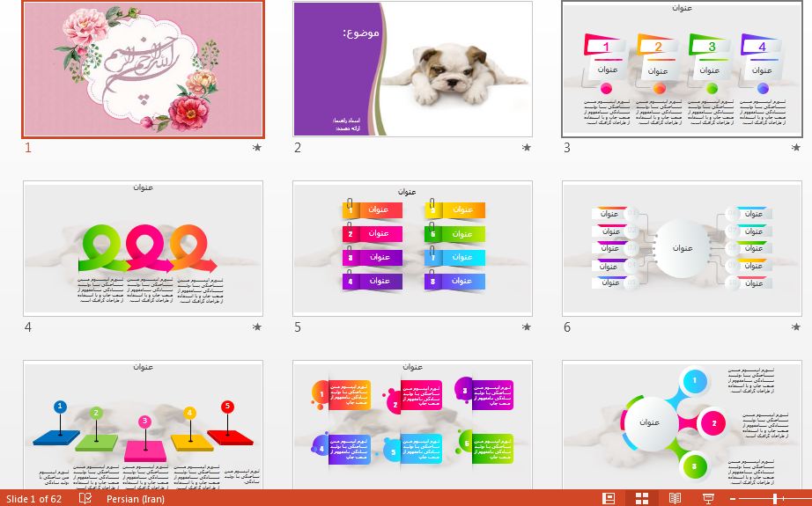Screen dimensions: 812x506
Task: Select the floral calligraphy slide 1 thumbnail
Action: [143, 69]
